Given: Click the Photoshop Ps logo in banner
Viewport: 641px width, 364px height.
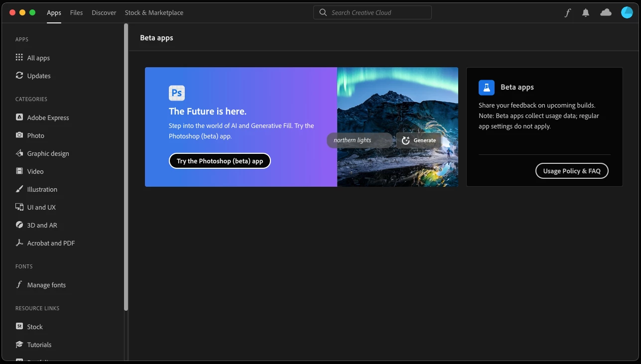Looking at the screenshot, I should pyautogui.click(x=177, y=93).
